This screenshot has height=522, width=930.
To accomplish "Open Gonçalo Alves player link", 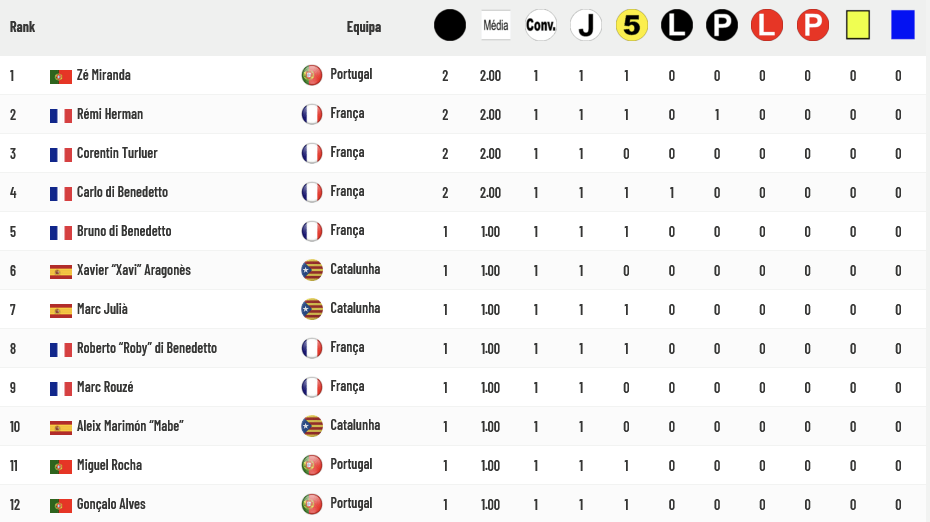I will click(111, 504).
